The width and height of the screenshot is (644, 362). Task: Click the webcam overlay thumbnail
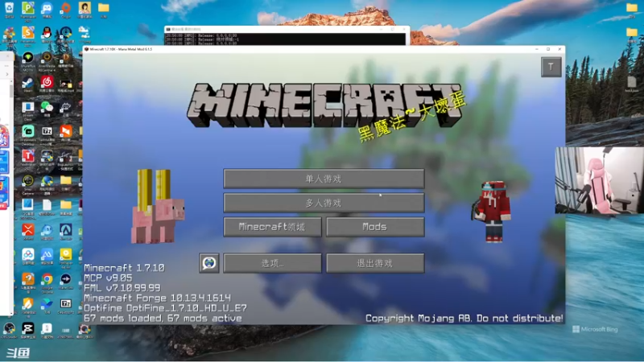tap(599, 180)
